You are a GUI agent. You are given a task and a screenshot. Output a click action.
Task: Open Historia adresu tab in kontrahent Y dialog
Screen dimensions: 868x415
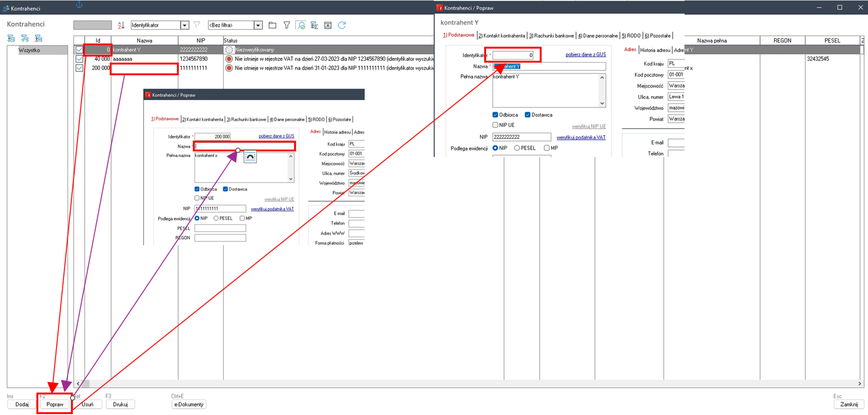tap(655, 50)
